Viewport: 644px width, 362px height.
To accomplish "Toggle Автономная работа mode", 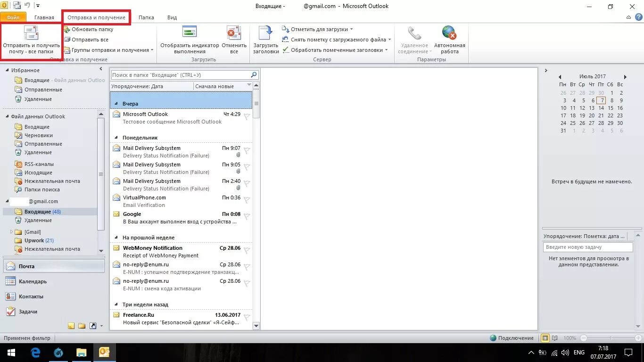I will click(x=449, y=40).
